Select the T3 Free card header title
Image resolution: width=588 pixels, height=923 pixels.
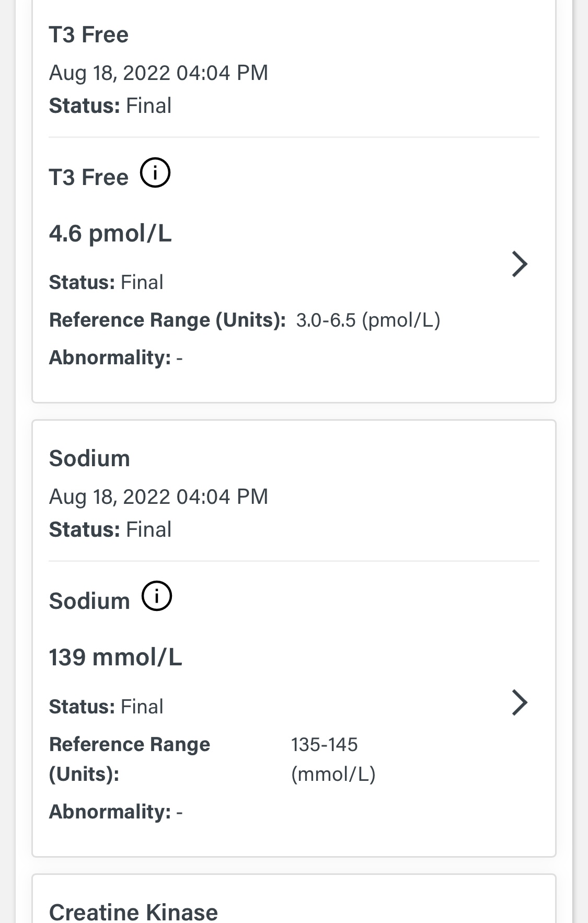pyautogui.click(x=89, y=35)
